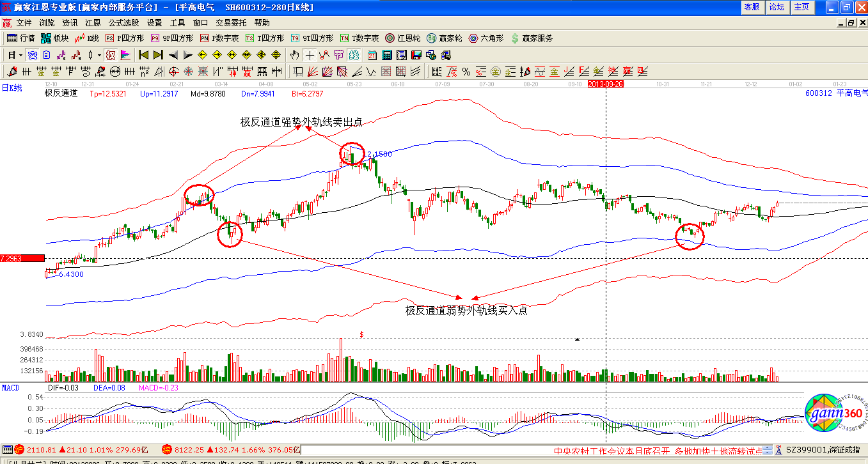Open the calculator icon in toolbar
This screenshot has width=868, height=464.
(386, 55)
